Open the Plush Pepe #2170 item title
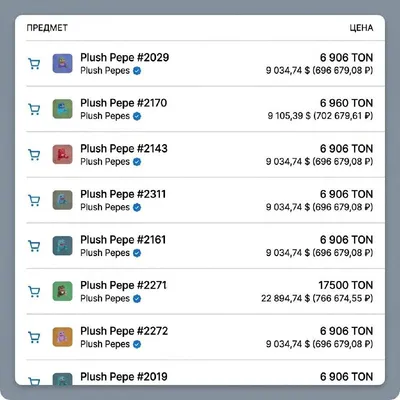The image size is (400, 400). pyautogui.click(x=124, y=103)
